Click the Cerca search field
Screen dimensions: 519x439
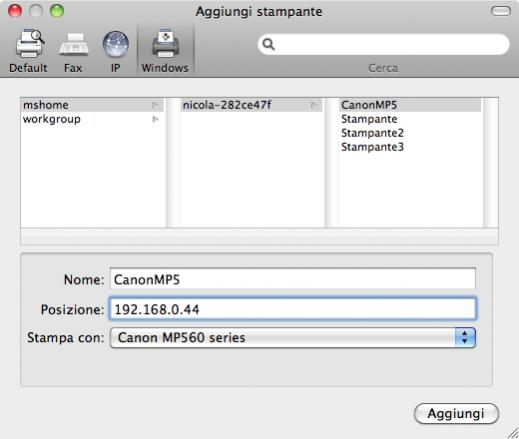(383, 44)
